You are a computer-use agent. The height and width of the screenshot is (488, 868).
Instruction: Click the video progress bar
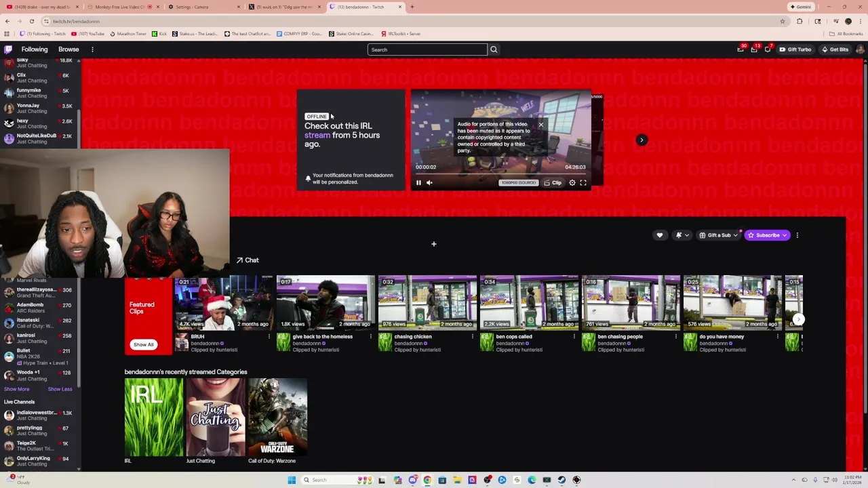(x=500, y=174)
